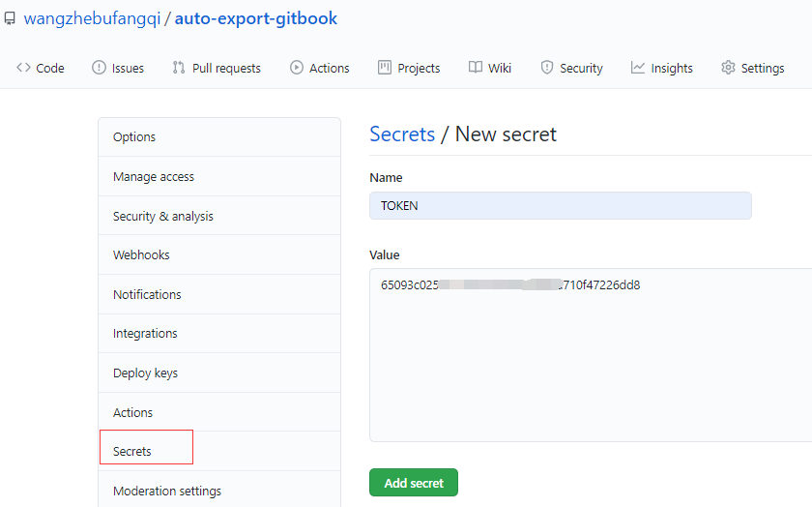Screen dimensions: 812x507
Task: Open Webhooks in the sidebar
Action: point(219,255)
